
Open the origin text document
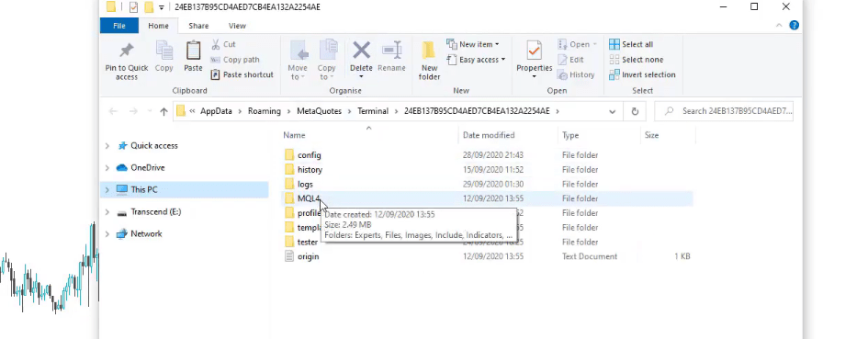point(308,256)
